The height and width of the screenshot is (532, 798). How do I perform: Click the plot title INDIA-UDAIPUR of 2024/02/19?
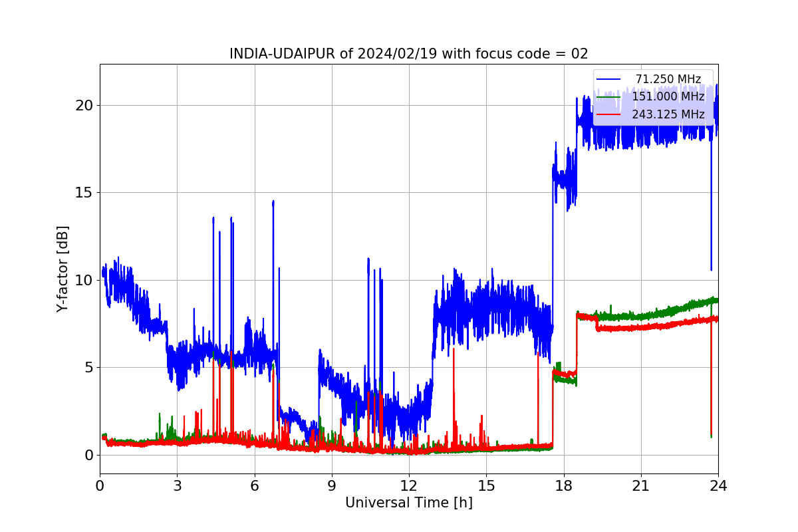click(409, 54)
